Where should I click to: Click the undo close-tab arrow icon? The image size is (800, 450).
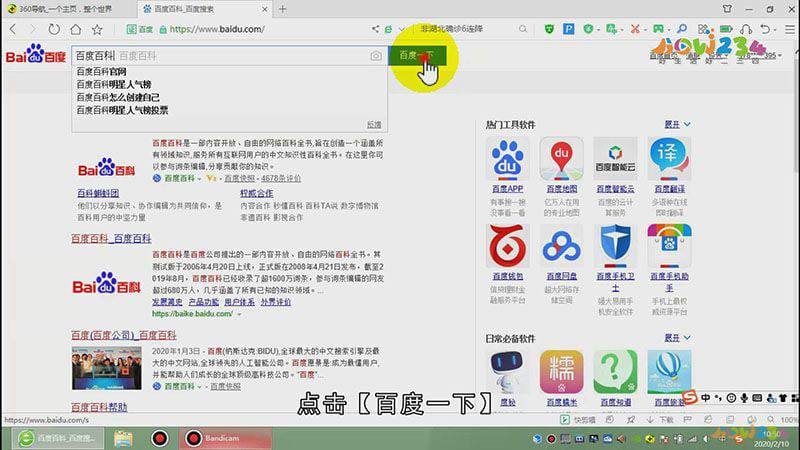click(765, 29)
